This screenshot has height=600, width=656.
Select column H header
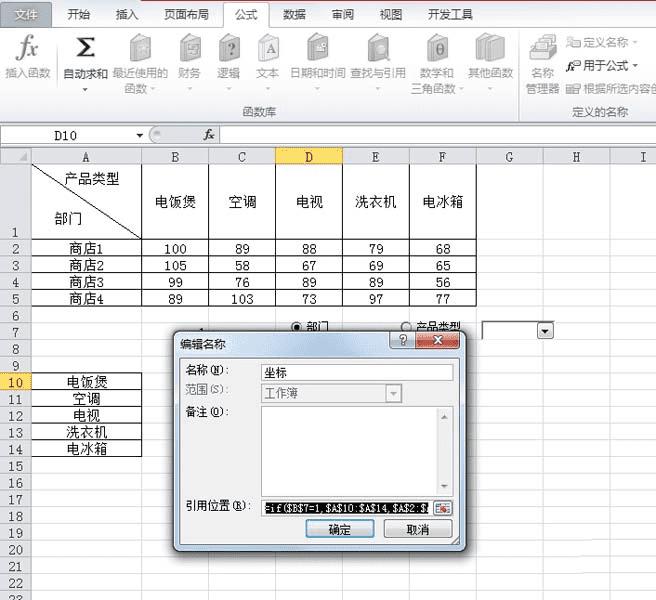(x=577, y=156)
